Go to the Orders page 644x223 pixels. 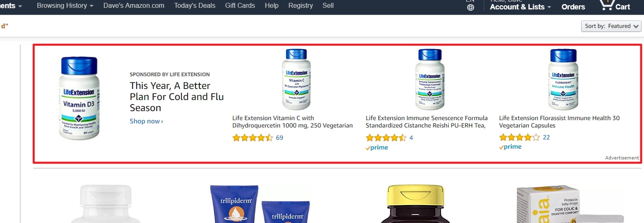[573, 7]
